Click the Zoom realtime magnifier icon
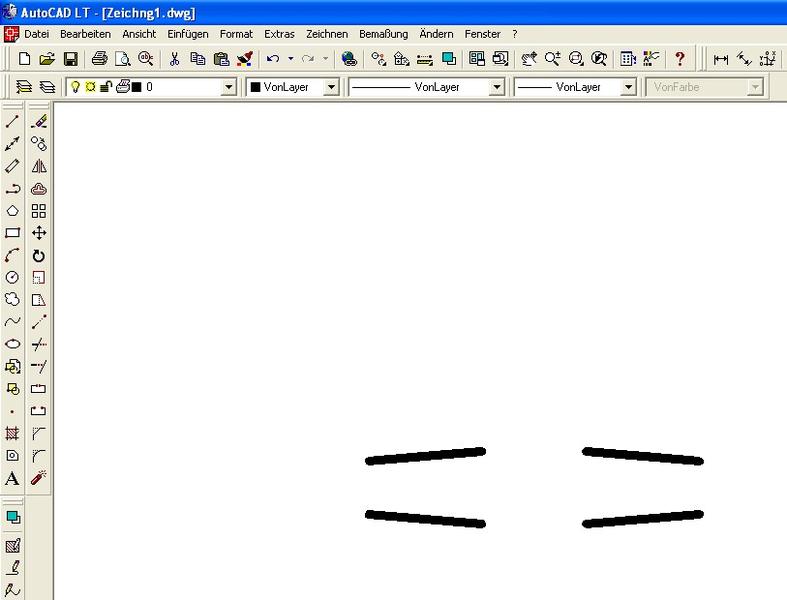787x600 pixels. [x=553, y=59]
